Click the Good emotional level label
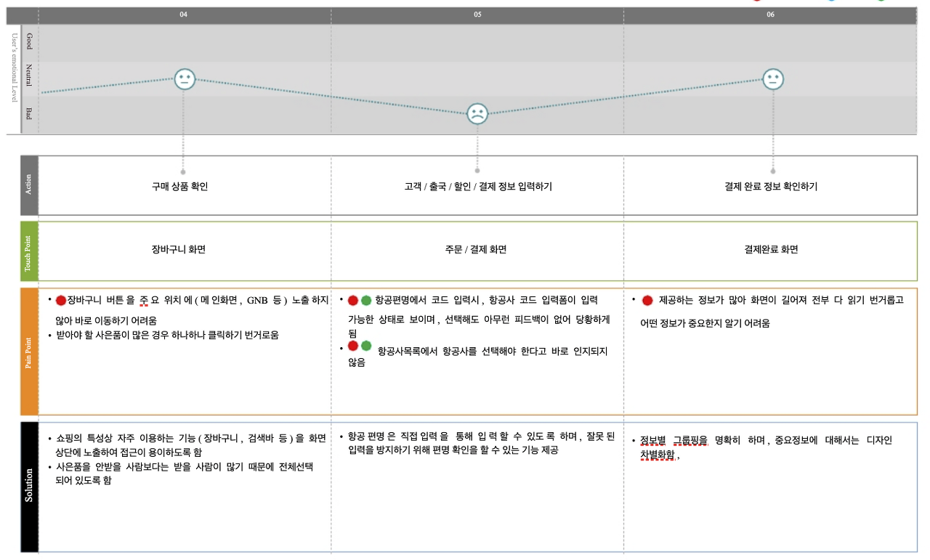The image size is (930, 560). 29,40
